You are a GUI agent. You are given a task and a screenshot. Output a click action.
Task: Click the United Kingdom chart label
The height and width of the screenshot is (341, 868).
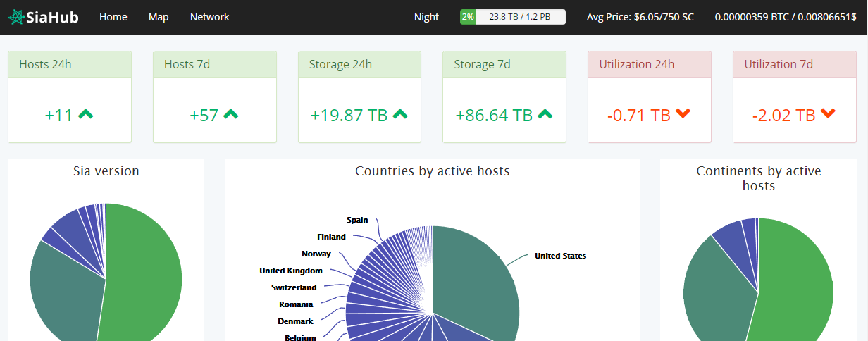click(290, 271)
